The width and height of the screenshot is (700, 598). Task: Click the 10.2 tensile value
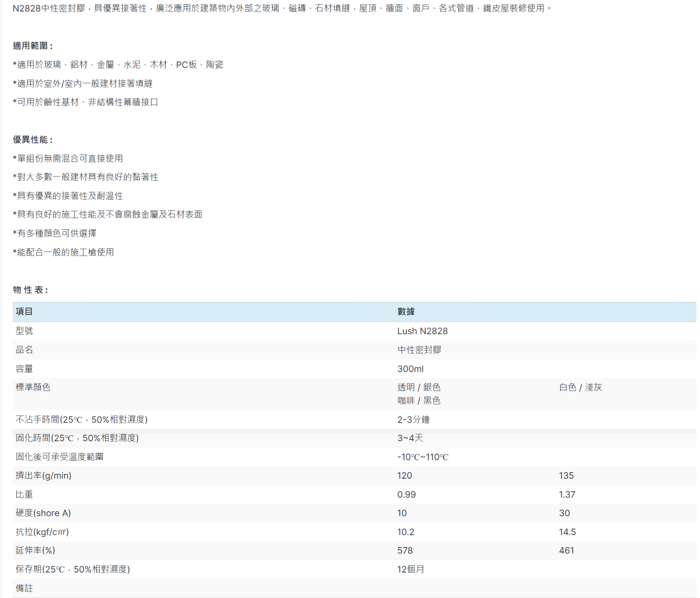click(406, 532)
